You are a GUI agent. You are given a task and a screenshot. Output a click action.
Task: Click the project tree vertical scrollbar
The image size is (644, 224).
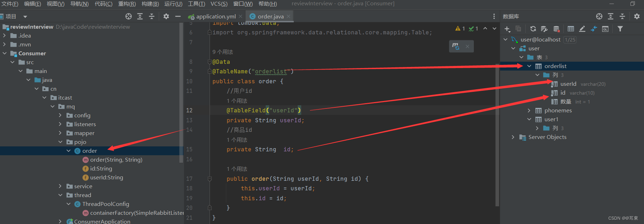[181, 106]
